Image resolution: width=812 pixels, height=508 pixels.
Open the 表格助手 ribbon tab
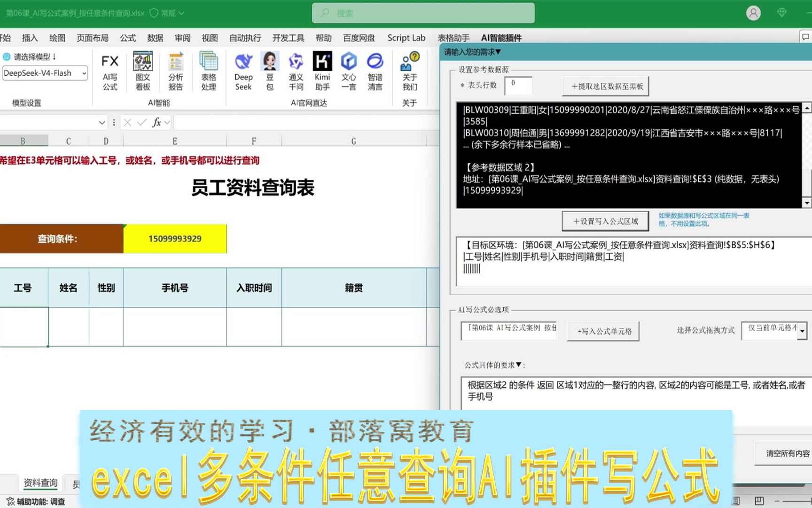tap(453, 38)
